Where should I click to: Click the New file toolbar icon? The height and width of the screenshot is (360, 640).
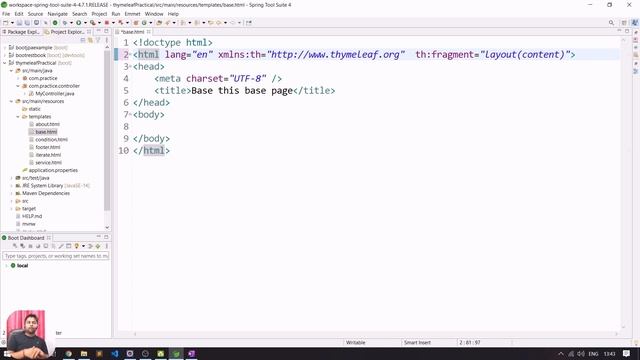click(6, 23)
